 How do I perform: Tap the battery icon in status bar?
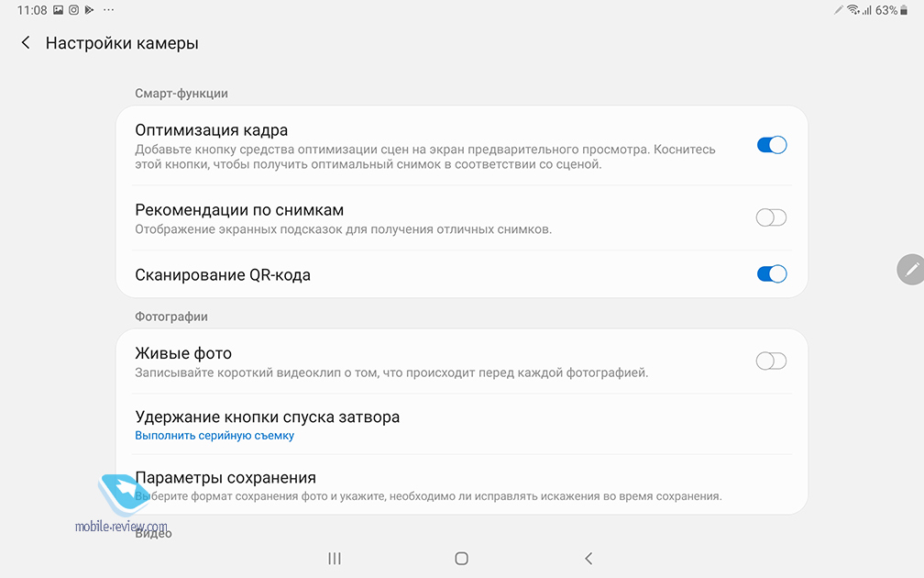(x=904, y=10)
